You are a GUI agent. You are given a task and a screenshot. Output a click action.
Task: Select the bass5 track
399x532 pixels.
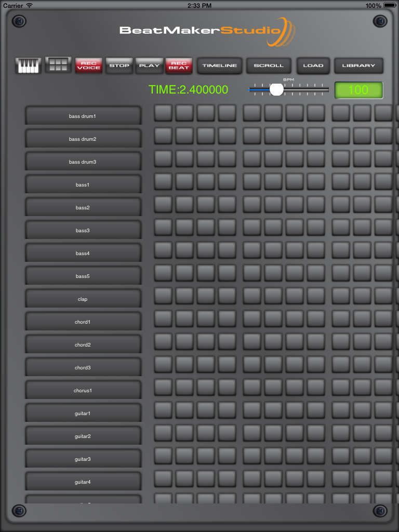[83, 276]
